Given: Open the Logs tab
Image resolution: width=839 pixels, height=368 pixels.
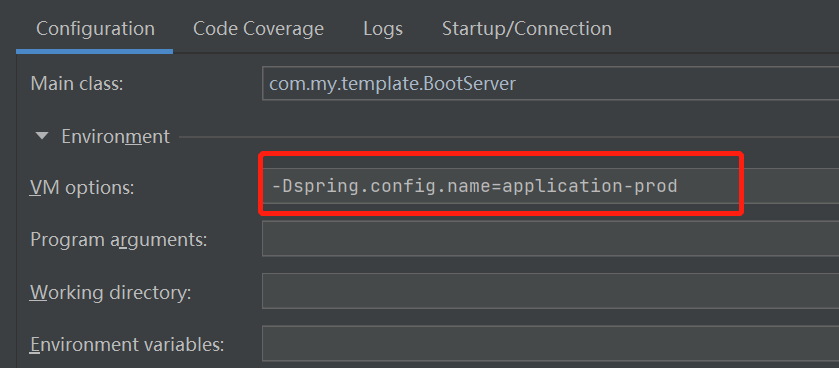Looking at the screenshot, I should click(383, 28).
